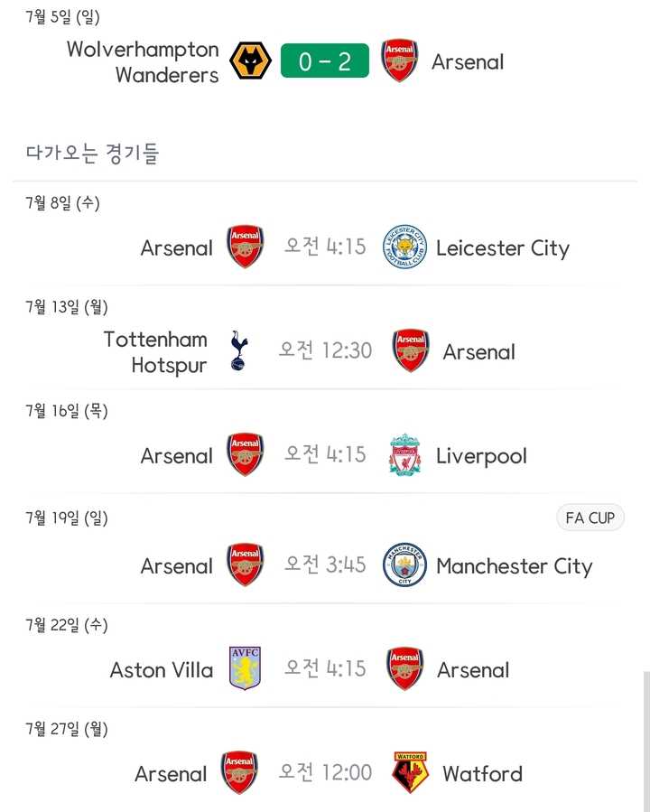Click the Manchester City club crest
Image resolution: width=650 pixels, height=812 pixels.
tap(404, 565)
